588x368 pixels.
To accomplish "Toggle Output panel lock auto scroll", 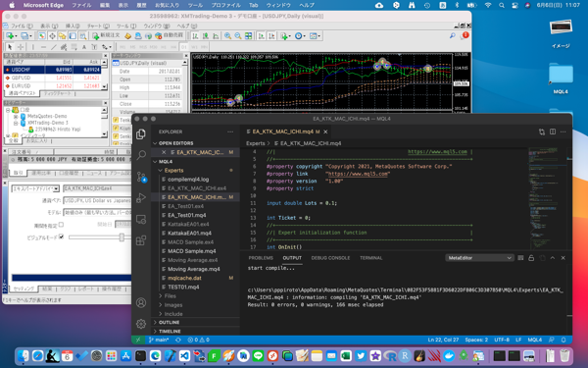I will coord(531,258).
